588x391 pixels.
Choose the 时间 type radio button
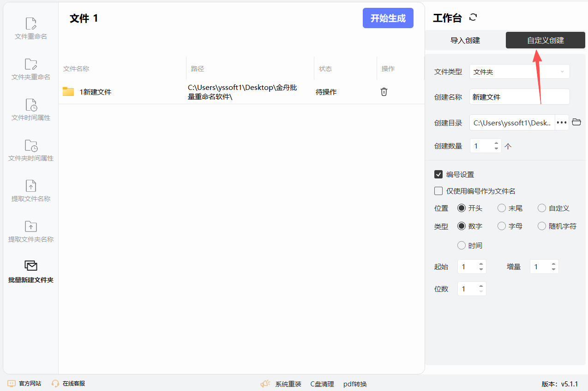462,245
